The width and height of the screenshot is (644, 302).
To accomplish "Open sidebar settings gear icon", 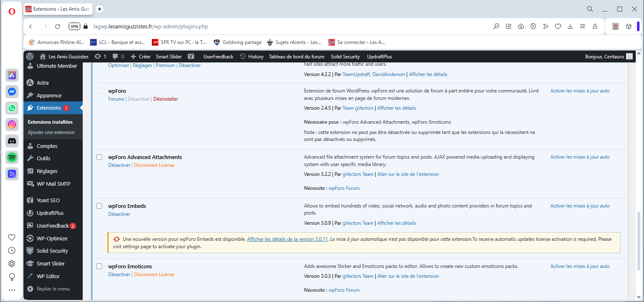I will click(12, 263).
